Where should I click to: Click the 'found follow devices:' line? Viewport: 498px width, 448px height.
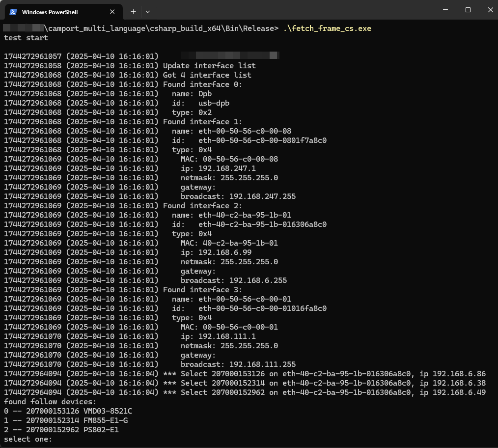coord(50,402)
